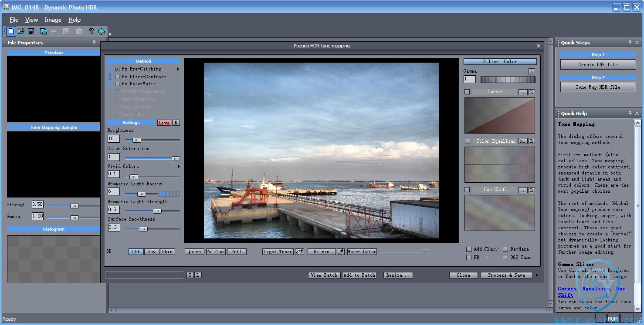644x325 pixels.
Task: Open Curves options via '..' button
Action: point(523,92)
